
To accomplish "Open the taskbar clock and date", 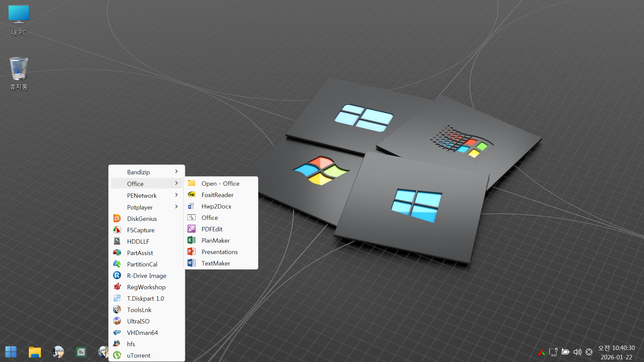I will (x=616, y=352).
